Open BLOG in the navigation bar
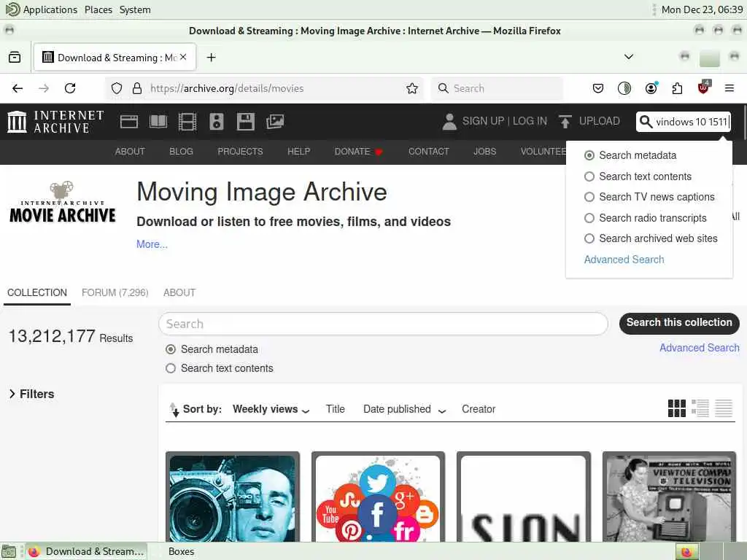This screenshot has width=747, height=560. 181,152
